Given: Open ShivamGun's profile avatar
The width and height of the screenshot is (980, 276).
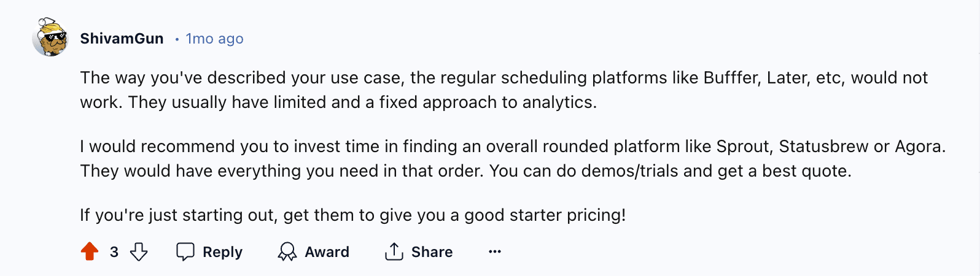Looking at the screenshot, I should 50,37.
